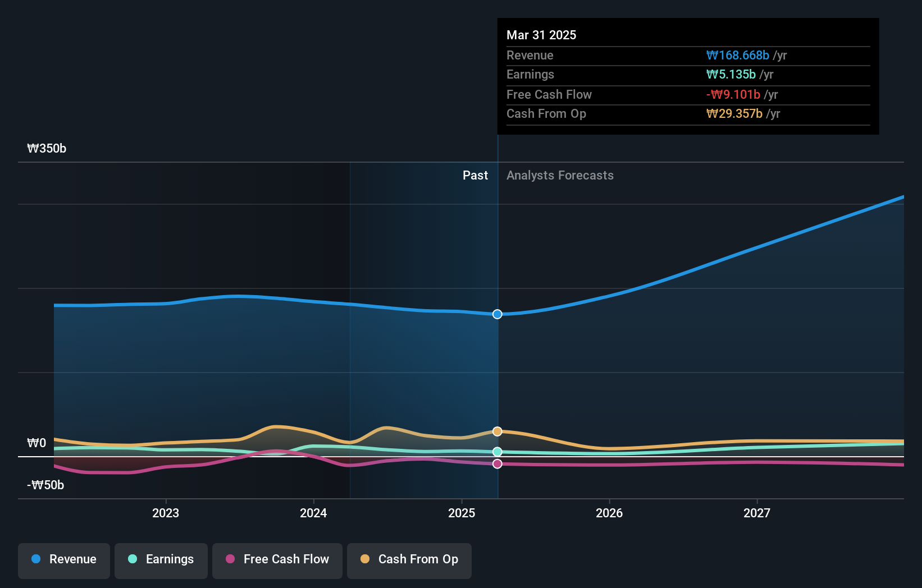Click the Free Cash Flow label in tooltip
922x588 pixels.
coord(549,95)
